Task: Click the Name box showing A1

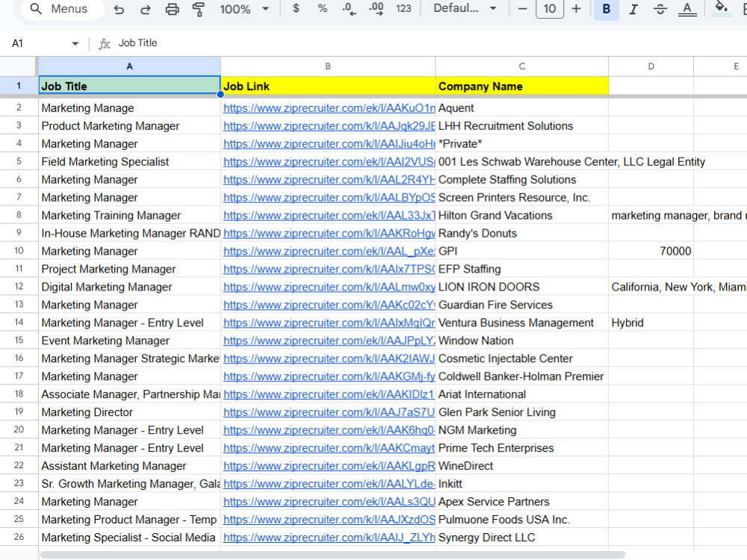Action: 38,43
